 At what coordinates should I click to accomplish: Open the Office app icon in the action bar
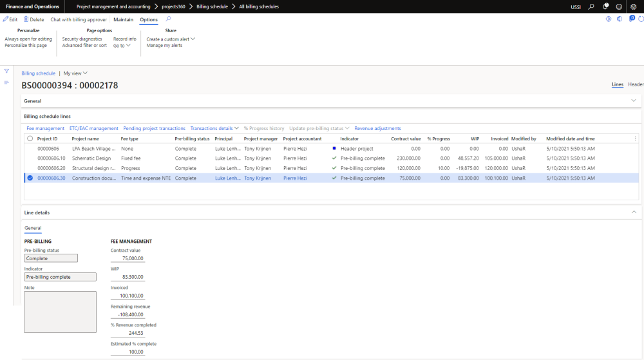[x=620, y=19]
